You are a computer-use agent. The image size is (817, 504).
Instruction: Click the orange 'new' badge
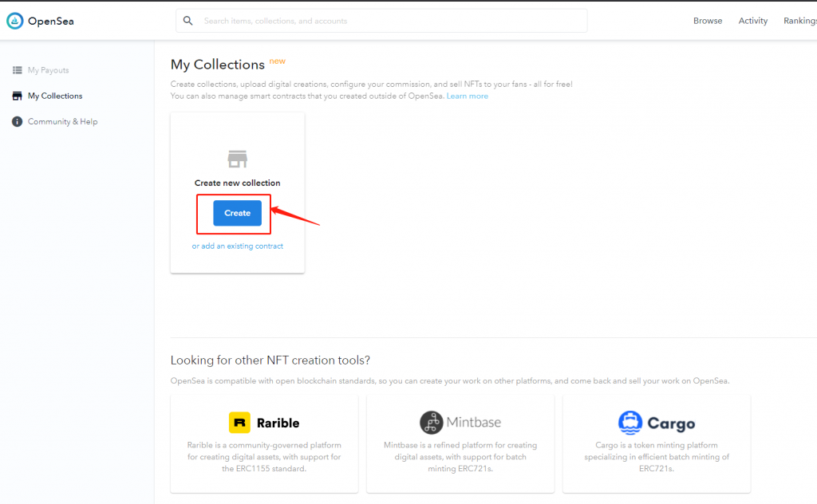pos(277,61)
